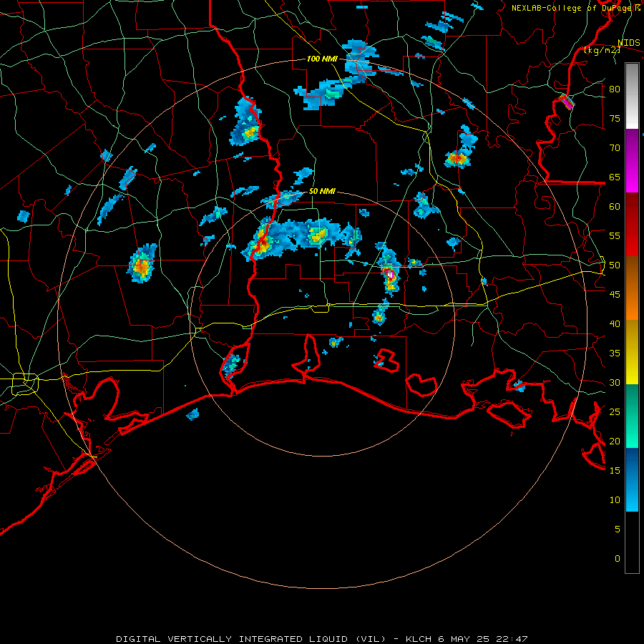Click the 80 value on the color scale
Image resolution: width=644 pixels, height=644 pixels.
615,89
